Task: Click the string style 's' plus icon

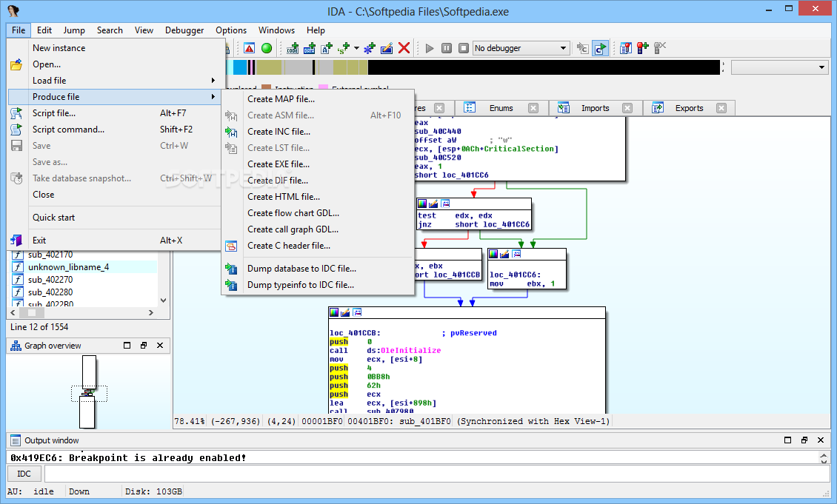Action: click(x=344, y=48)
